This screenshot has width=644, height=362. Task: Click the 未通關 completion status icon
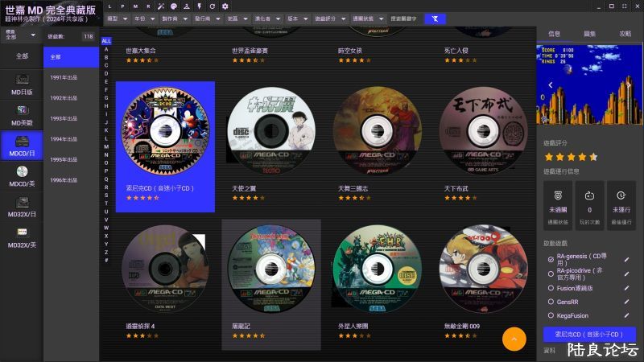pyautogui.click(x=558, y=195)
